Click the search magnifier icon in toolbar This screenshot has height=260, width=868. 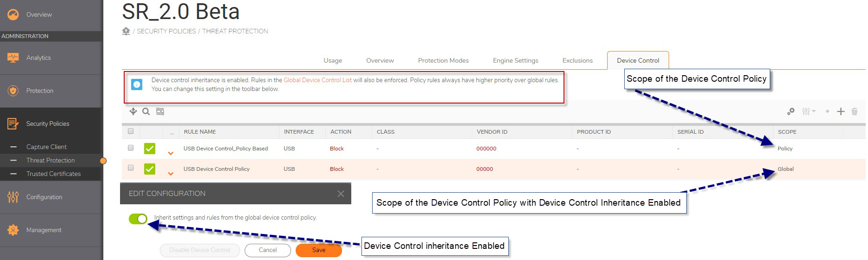pyautogui.click(x=146, y=111)
